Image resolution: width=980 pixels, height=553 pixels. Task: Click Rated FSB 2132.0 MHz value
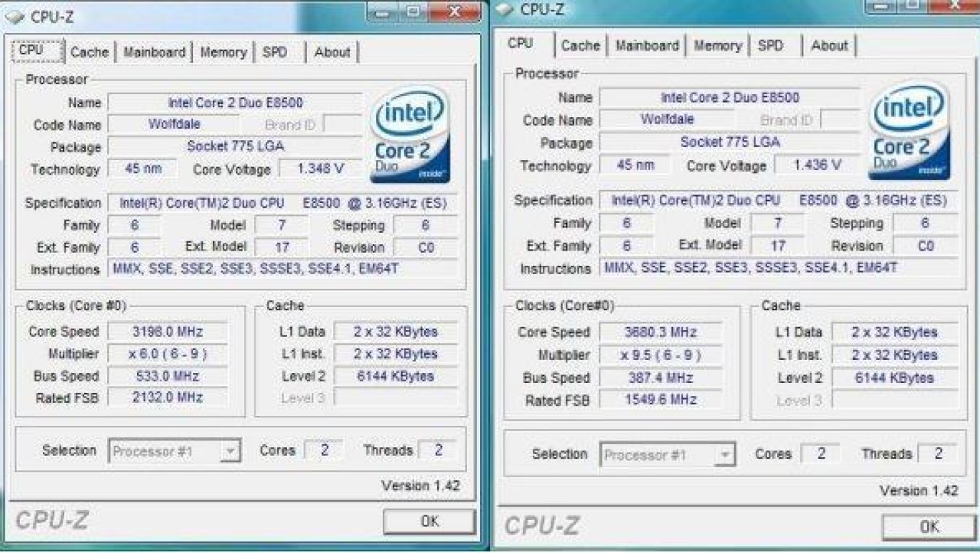tap(167, 398)
